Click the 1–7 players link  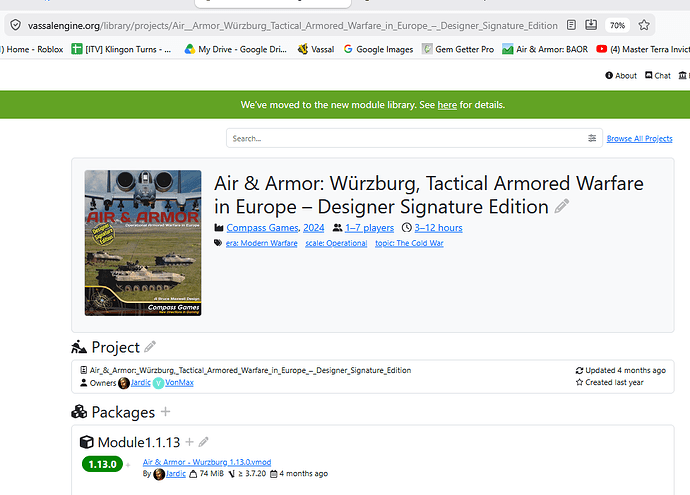click(369, 228)
